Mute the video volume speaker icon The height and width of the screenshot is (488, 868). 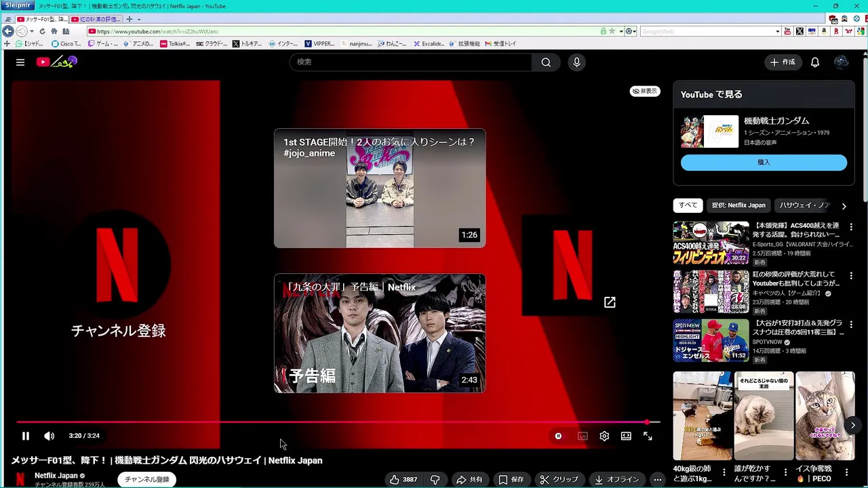pos(49,436)
